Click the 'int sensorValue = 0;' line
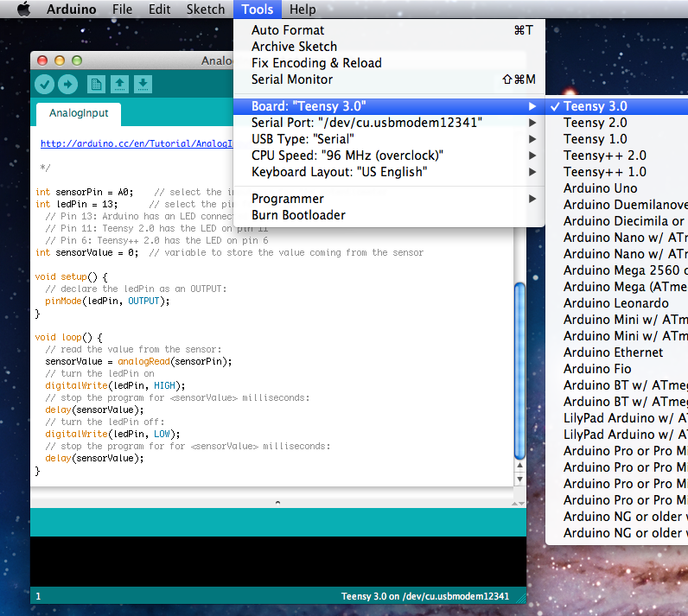688x616 pixels. (87, 253)
